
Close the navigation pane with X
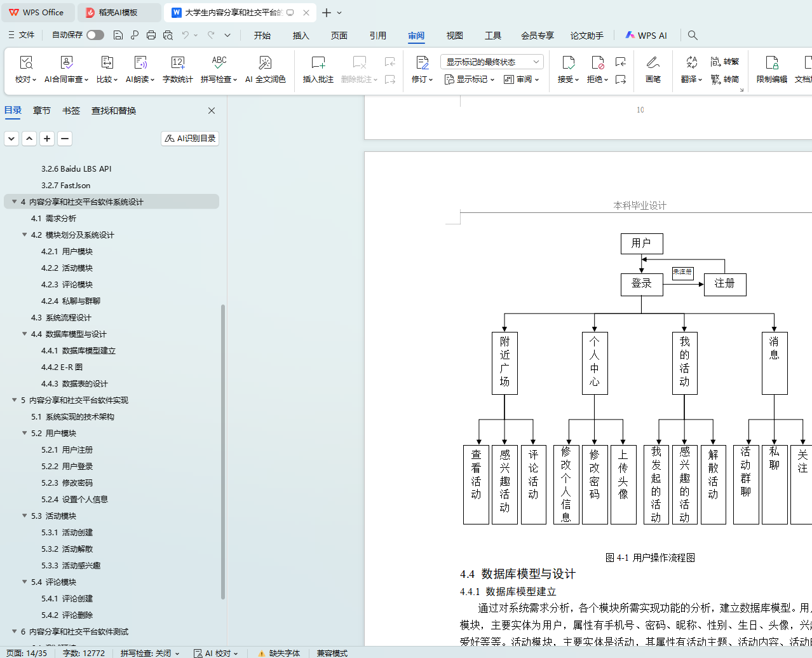(x=212, y=111)
